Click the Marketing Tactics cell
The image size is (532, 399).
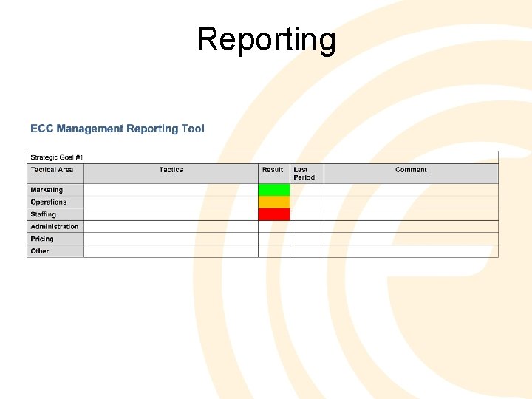click(x=171, y=190)
